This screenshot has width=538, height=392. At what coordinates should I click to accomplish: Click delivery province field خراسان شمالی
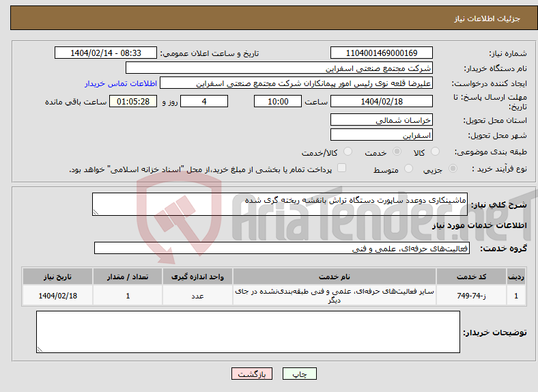(x=382, y=120)
